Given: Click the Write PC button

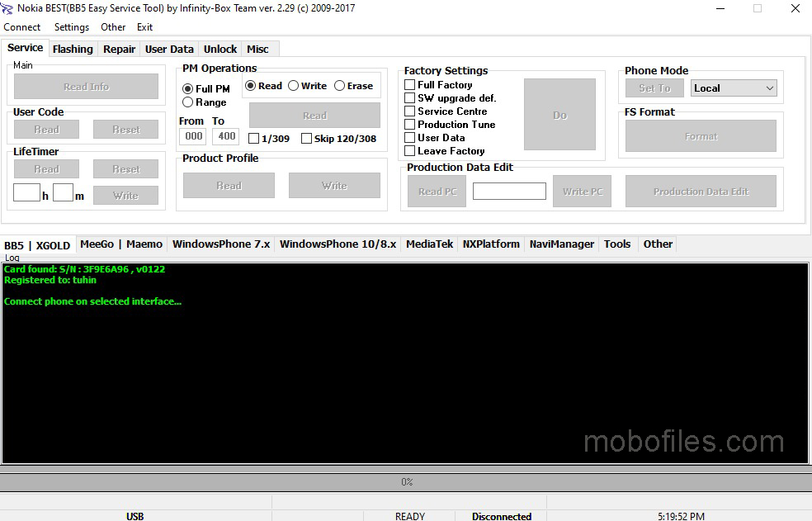Looking at the screenshot, I should click(582, 192).
